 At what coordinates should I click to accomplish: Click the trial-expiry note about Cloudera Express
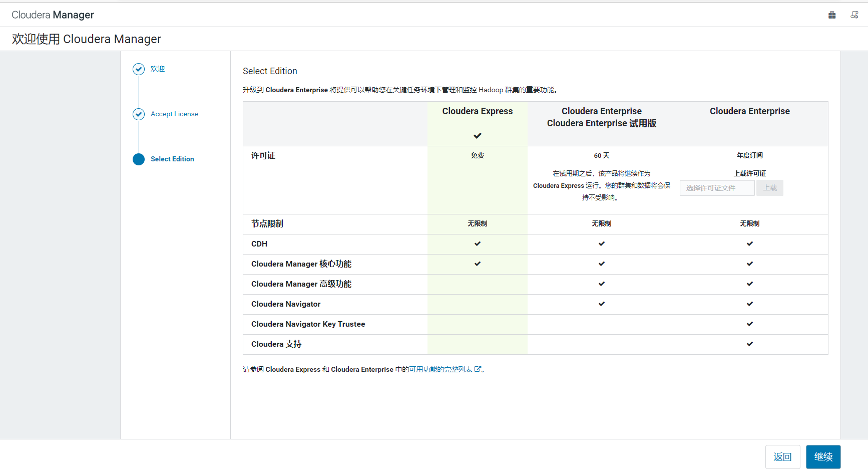pos(602,186)
